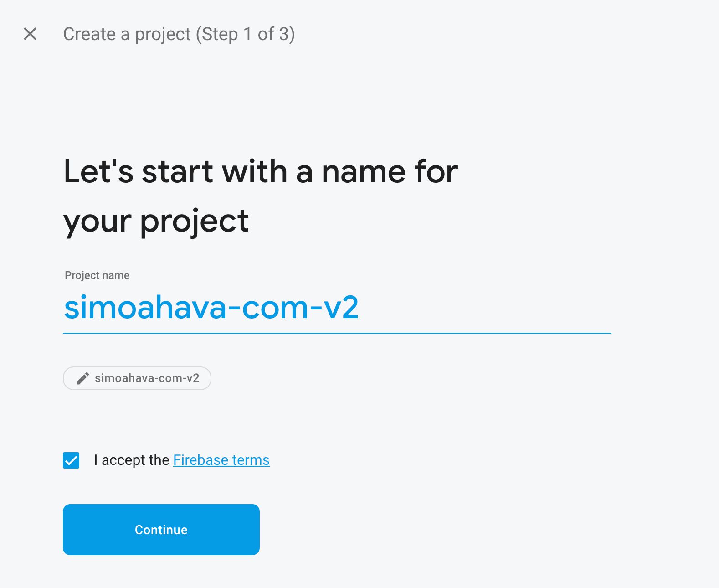Open the Firebase terms link

point(221,460)
